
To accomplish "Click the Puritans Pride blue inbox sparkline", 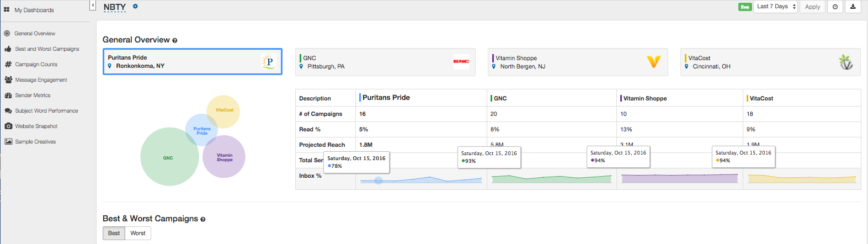I will 421,180.
